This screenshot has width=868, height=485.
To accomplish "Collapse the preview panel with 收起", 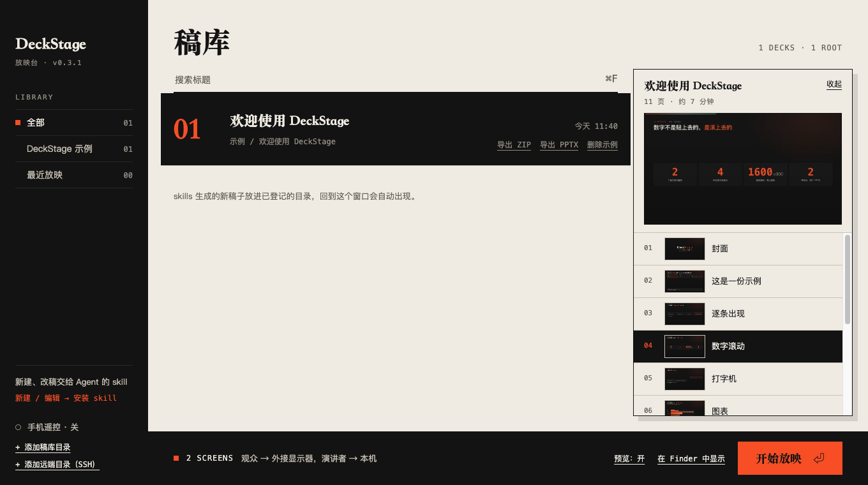I will point(834,84).
